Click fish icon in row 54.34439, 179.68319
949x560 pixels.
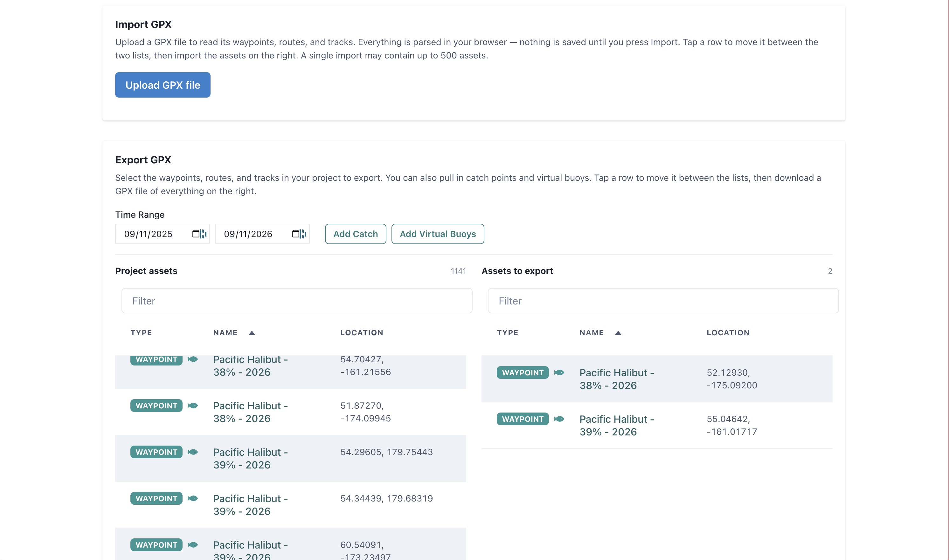(192, 498)
